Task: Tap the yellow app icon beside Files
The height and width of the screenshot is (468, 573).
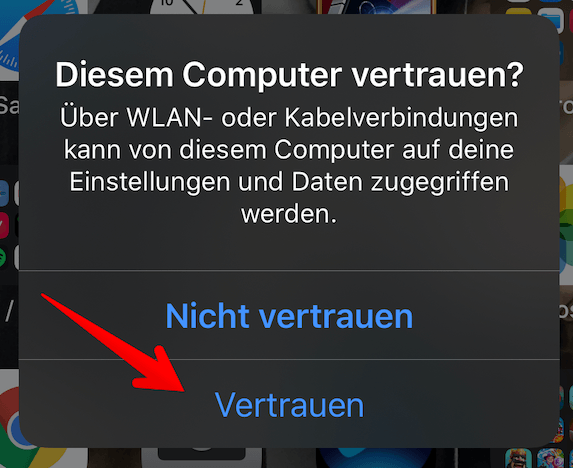Action: click(519, 11)
